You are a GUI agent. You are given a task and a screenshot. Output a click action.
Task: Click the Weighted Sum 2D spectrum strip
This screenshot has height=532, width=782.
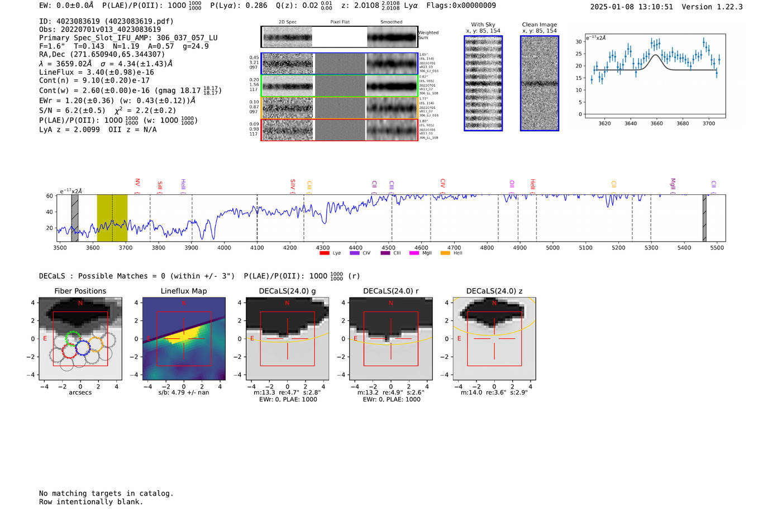tap(340, 37)
